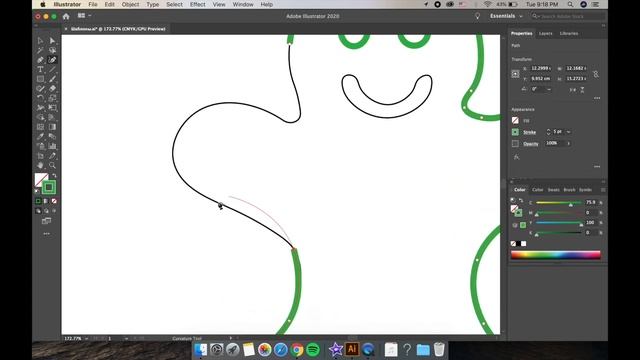Pick a color from spectrum bar
Viewport: 640px width, 360px height.
[556, 255]
